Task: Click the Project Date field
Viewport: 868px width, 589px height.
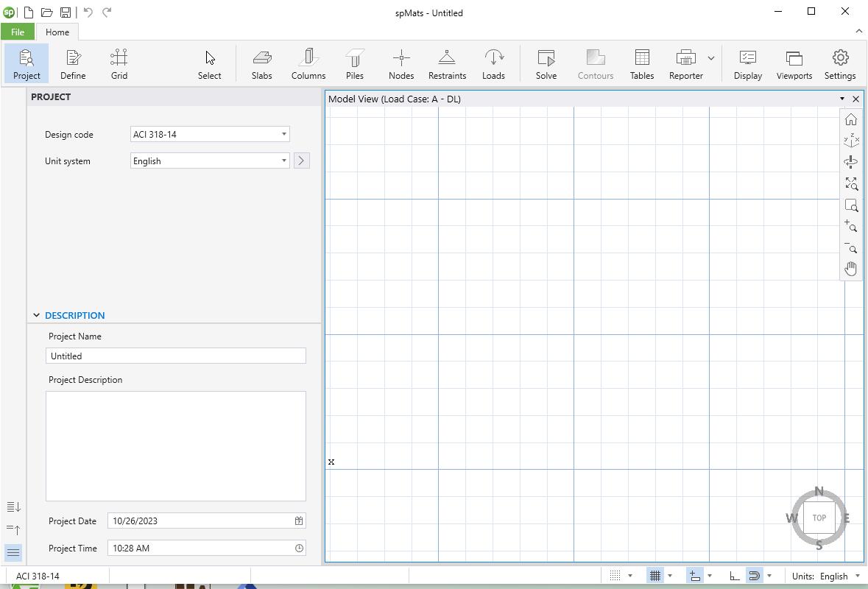Action: (207, 521)
